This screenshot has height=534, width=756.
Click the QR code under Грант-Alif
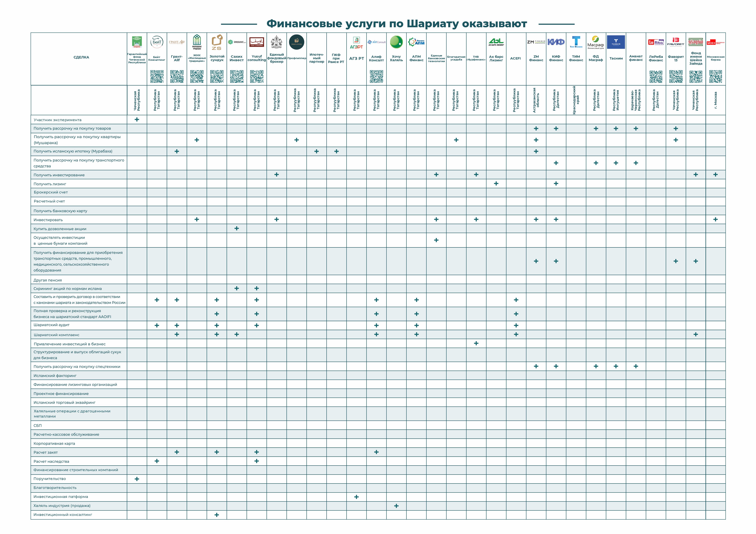click(x=177, y=76)
